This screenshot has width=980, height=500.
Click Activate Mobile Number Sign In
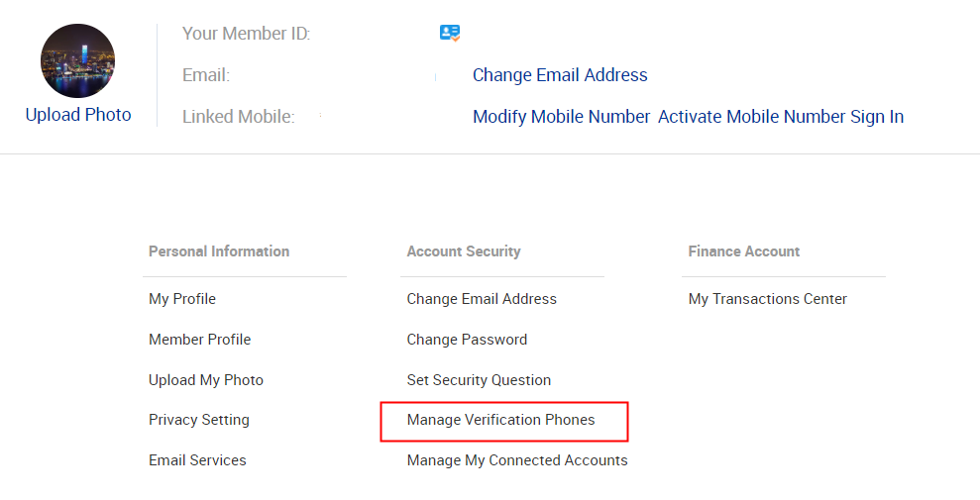click(x=781, y=117)
